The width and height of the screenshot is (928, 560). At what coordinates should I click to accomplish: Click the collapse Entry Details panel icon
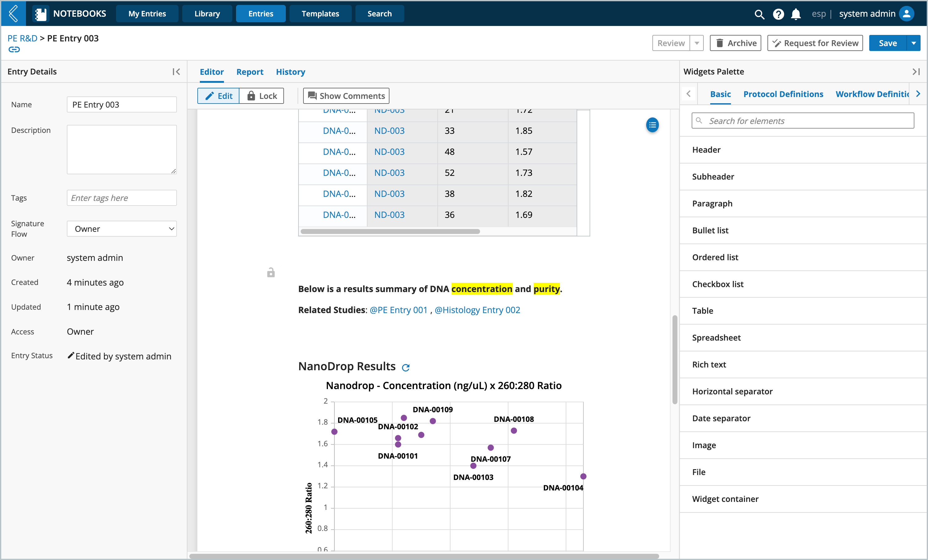pos(176,71)
